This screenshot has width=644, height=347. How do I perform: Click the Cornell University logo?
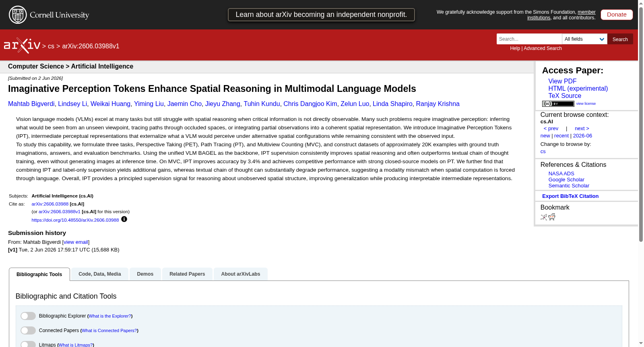coord(49,15)
